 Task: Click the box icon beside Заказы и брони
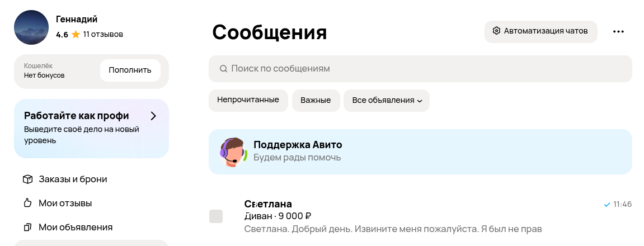point(27,179)
